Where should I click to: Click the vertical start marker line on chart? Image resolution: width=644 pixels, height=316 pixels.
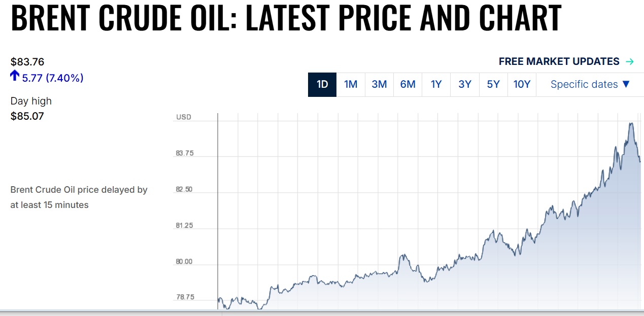[218, 203]
